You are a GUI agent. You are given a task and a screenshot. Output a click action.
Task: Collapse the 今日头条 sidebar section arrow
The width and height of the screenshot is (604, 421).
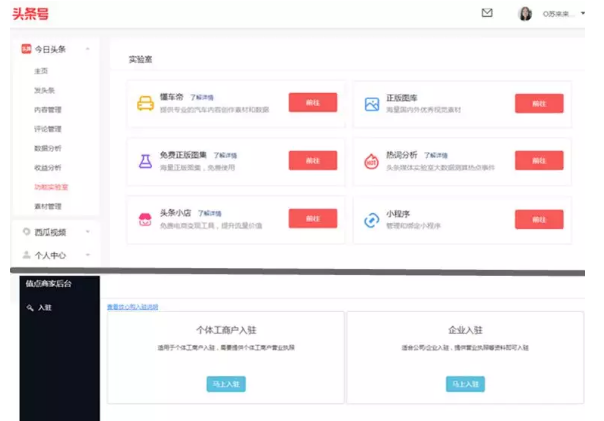pyautogui.click(x=88, y=49)
